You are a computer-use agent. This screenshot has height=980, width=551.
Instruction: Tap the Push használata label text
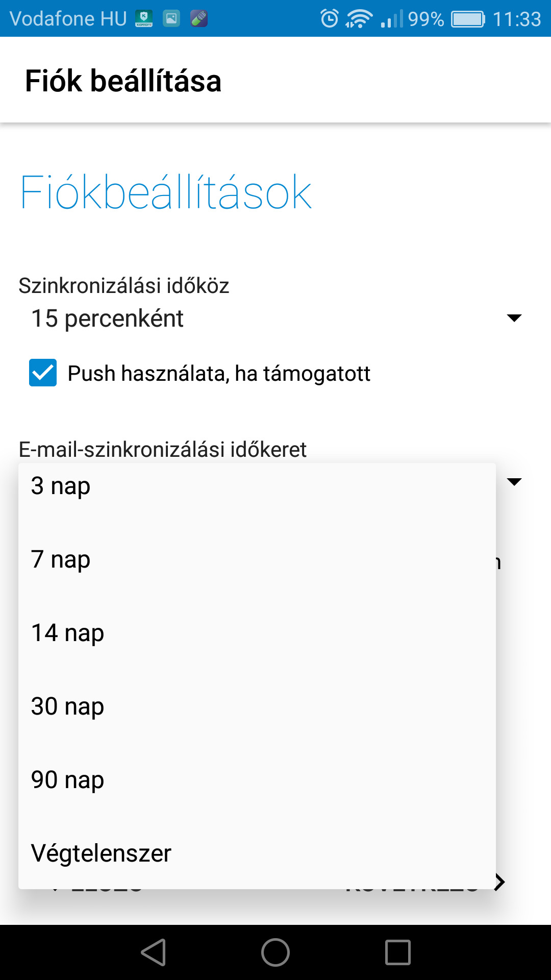[x=219, y=374]
